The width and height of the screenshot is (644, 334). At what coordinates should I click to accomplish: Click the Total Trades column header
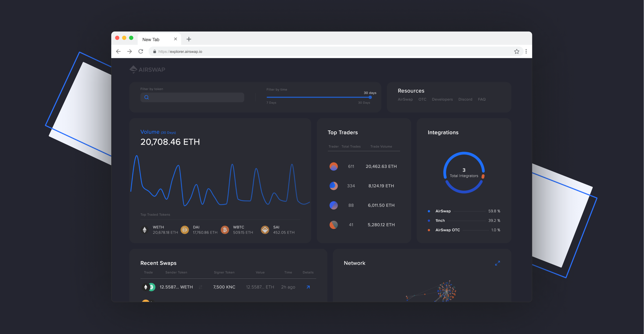(351, 147)
